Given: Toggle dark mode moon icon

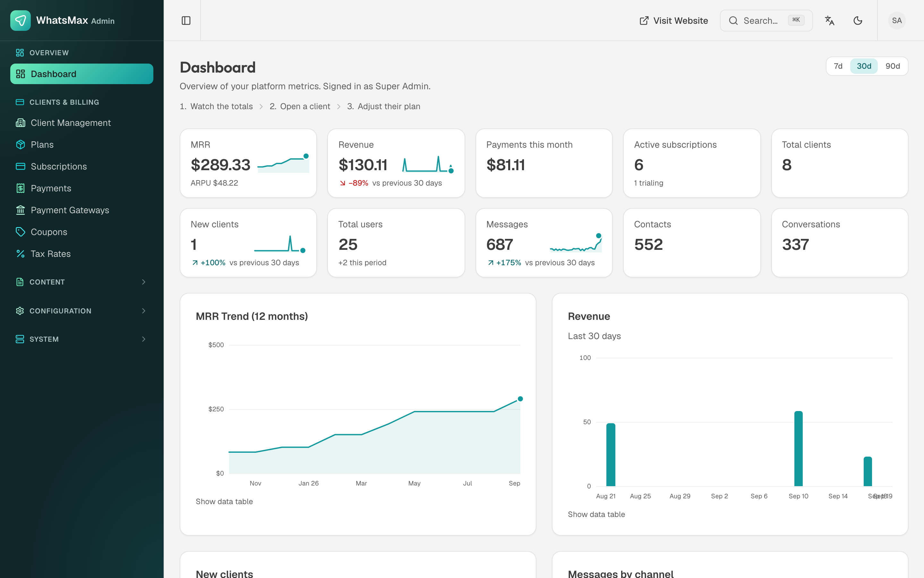Looking at the screenshot, I should 858,21.
